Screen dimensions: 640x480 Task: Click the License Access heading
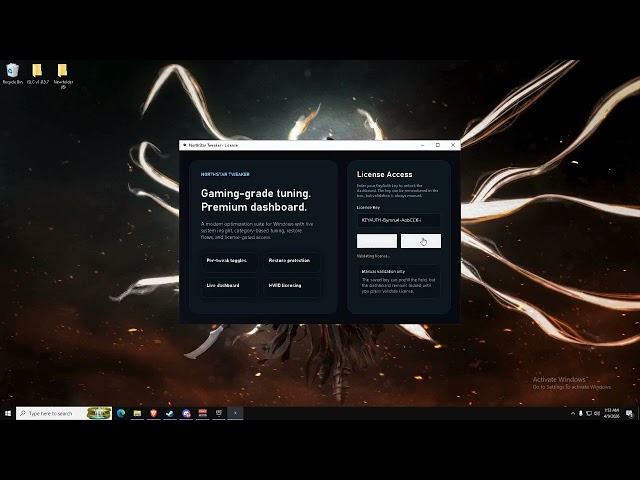384,174
